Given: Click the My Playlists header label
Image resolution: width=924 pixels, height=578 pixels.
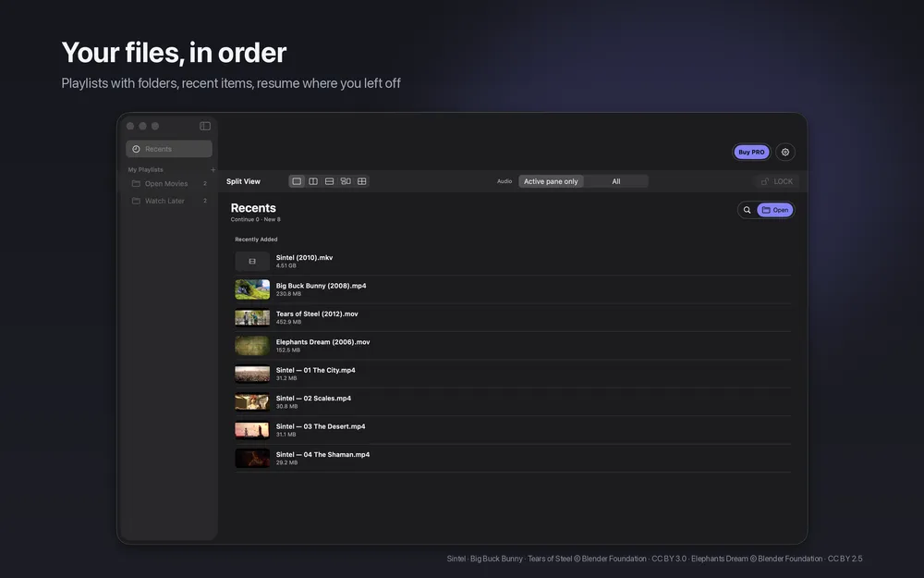Looking at the screenshot, I should pos(146,170).
